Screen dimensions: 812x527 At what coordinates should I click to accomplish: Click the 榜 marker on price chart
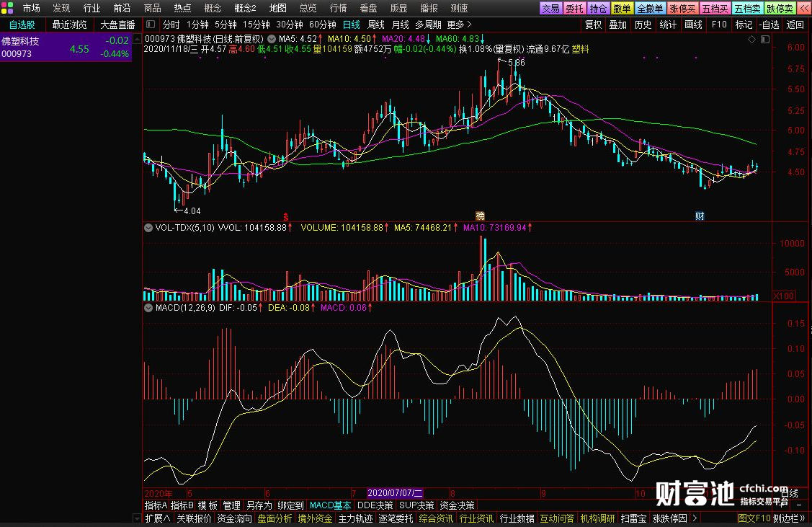480,216
